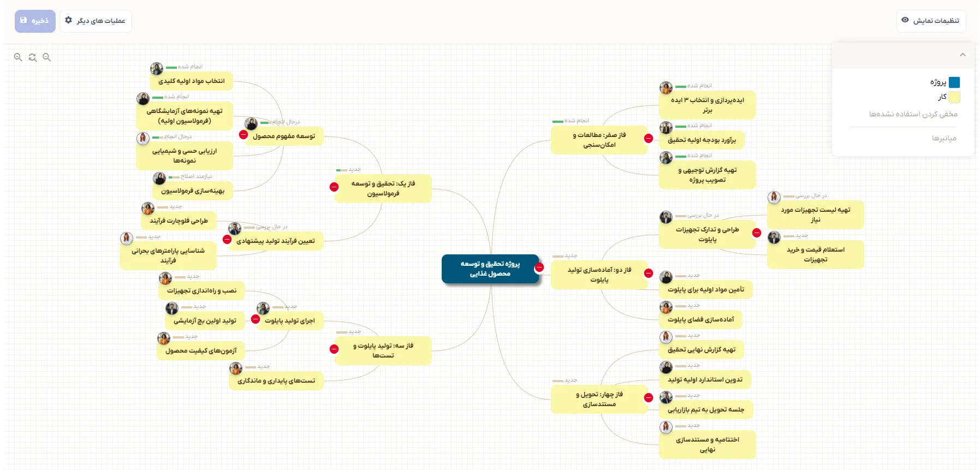980x470 pixels.
Task: Click the assignee avatar on تدوین استاندارد اولیه تولید
Action: pyautogui.click(x=666, y=367)
